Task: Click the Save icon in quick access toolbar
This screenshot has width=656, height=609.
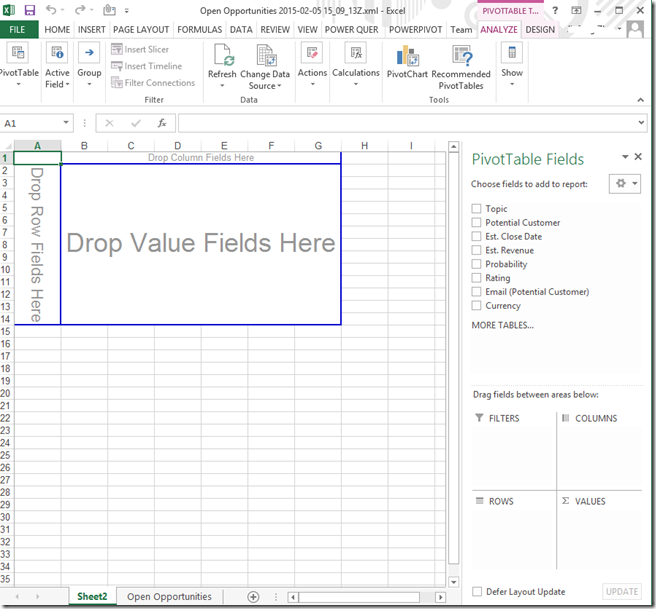Action: (30, 10)
